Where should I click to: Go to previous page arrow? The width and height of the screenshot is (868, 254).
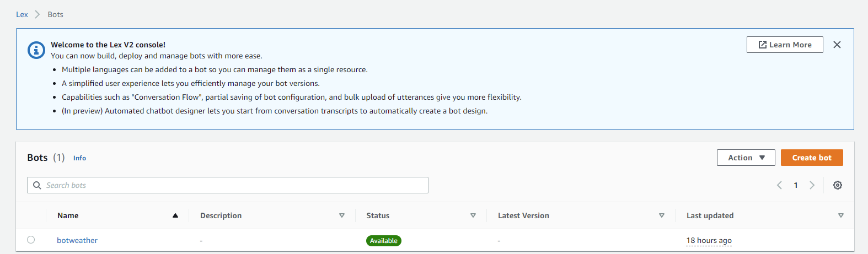point(779,185)
